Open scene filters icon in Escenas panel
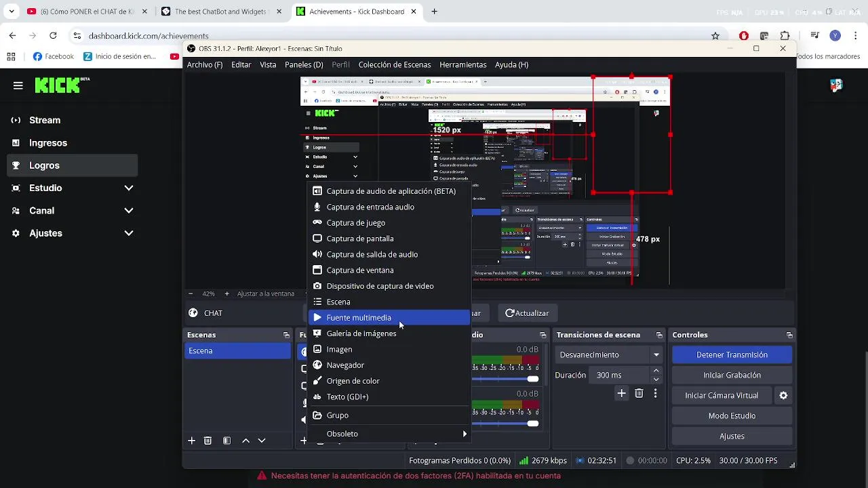Viewport: 868px width, 488px height. click(x=226, y=441)
